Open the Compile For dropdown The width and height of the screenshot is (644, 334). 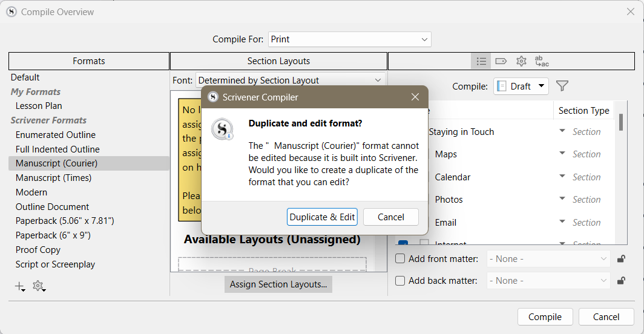point(349,39)
